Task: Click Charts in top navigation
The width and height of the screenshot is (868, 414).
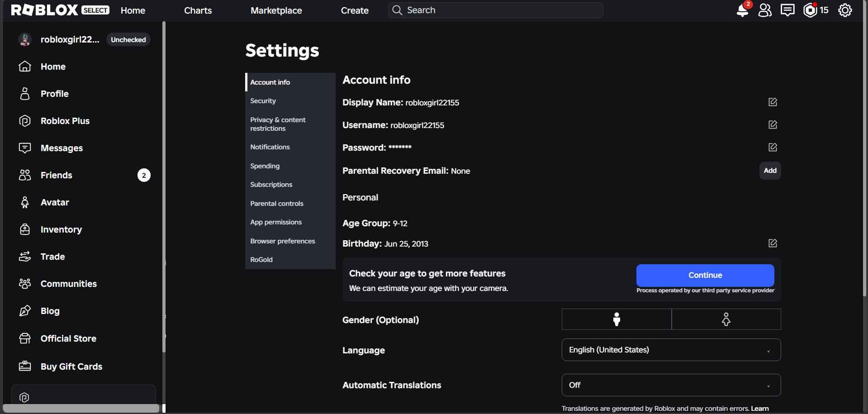Action: tap(198, 10)
